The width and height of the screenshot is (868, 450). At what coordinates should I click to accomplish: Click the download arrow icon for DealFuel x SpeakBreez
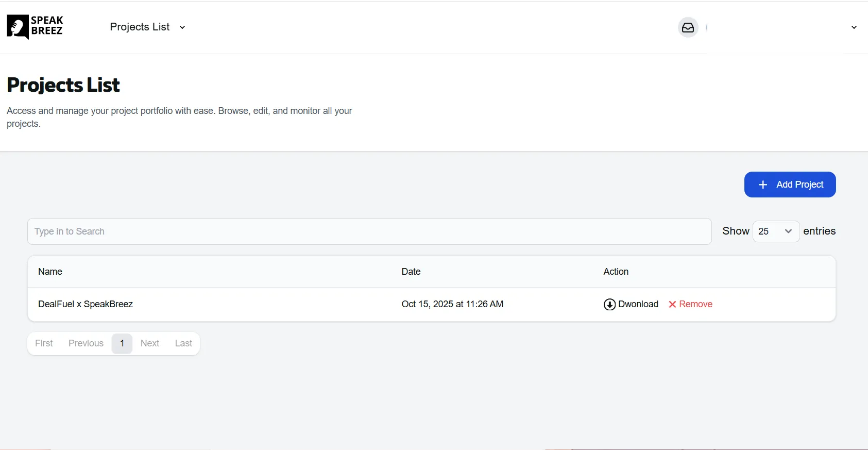tap(609, 304)
